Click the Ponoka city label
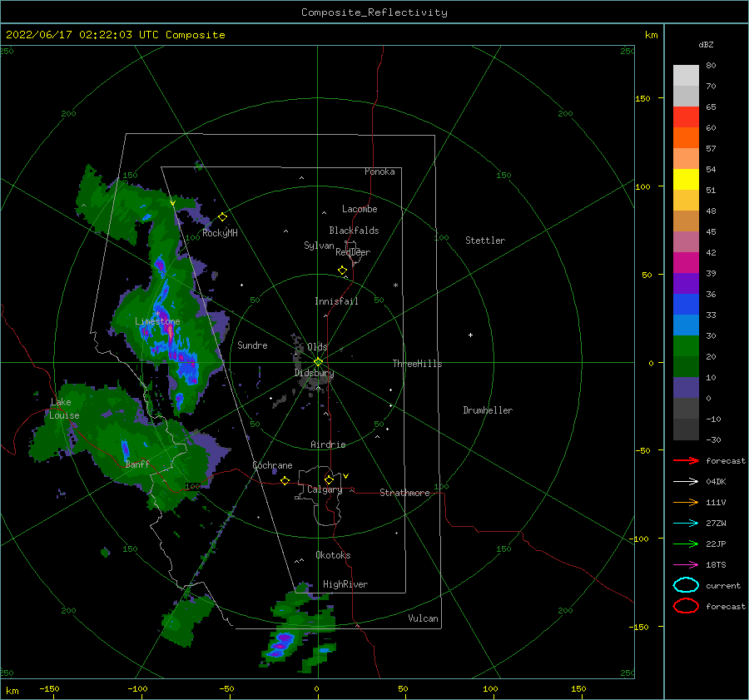This screenshot has height=700, width=749. tap(379, 171)
